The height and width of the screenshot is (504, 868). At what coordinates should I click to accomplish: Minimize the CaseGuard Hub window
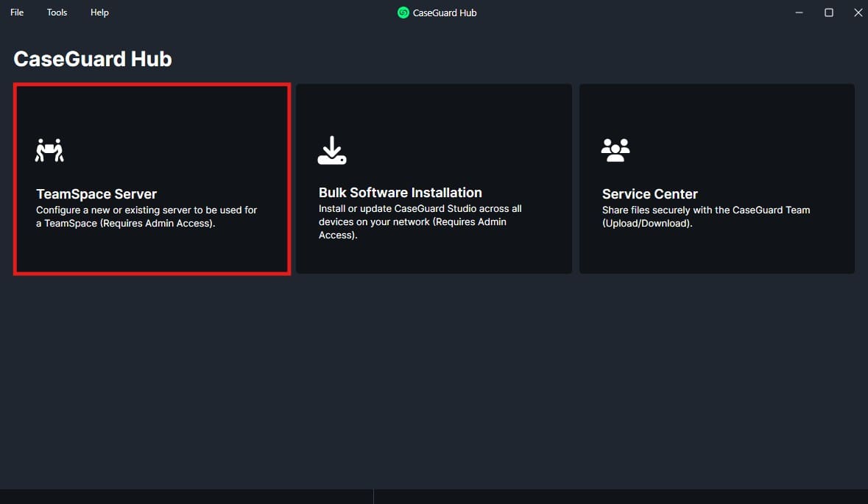click(x=799, y=12)
